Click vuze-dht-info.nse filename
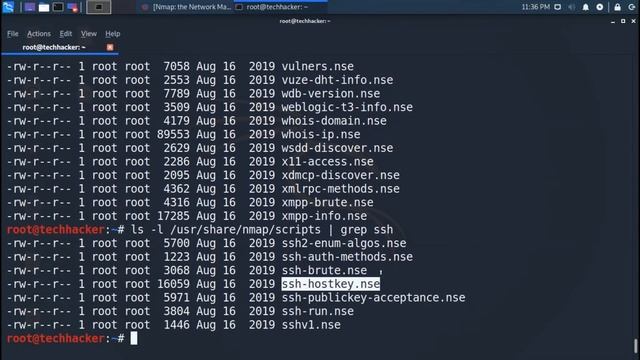This screenshot has height=360, width=640. click(x=337, y=80)
